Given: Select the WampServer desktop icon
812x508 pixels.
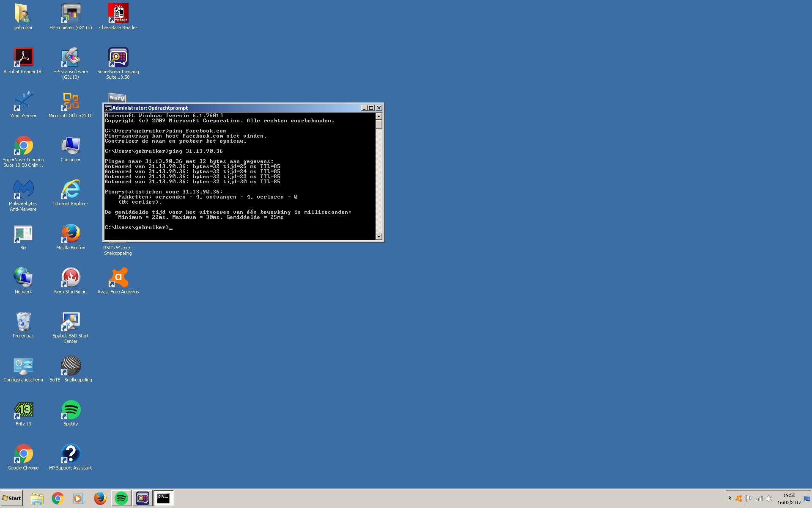Looking at the screenshot, I should click(23, 102).
